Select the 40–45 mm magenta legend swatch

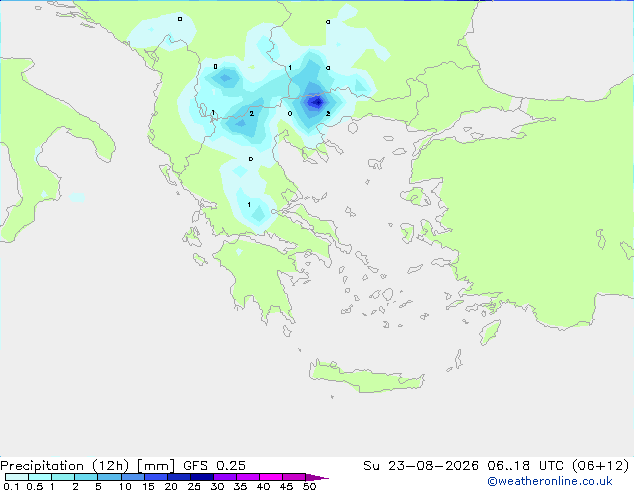click(271, 477)
